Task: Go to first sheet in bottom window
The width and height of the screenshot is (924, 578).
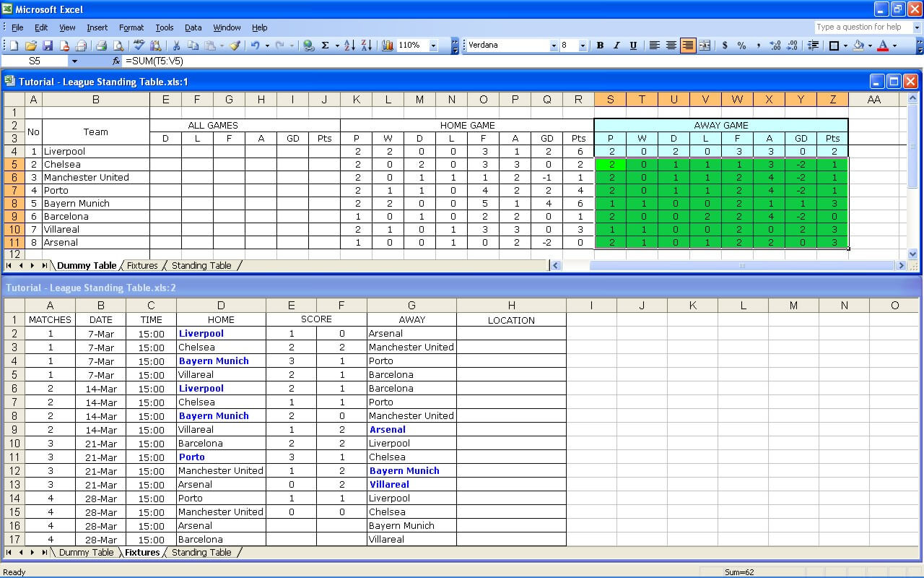Action: coord(9,553)
